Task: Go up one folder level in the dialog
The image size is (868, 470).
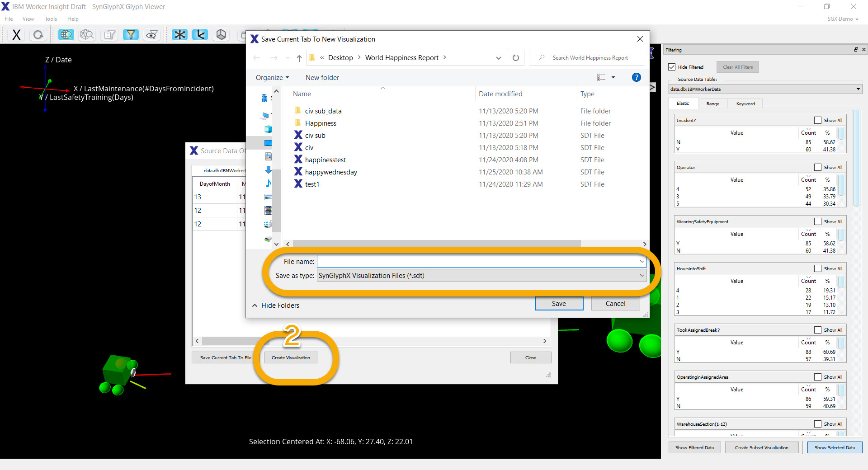Action: 299,58
